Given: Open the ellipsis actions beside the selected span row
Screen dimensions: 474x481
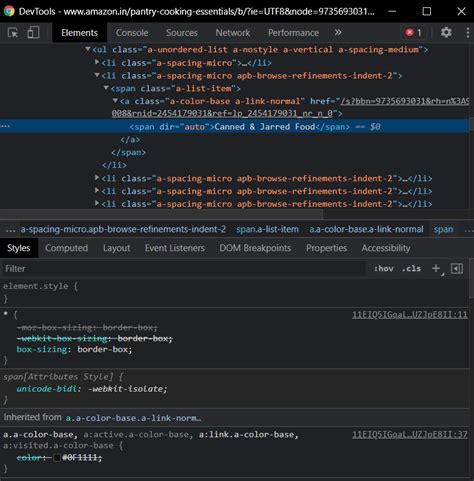Looking at the screenshot, I should (6, 126).
